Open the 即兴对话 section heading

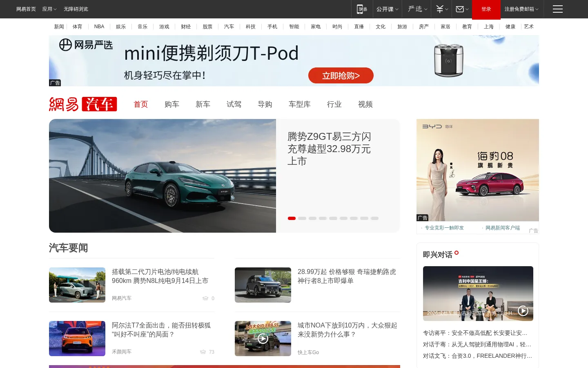[437, 255]
